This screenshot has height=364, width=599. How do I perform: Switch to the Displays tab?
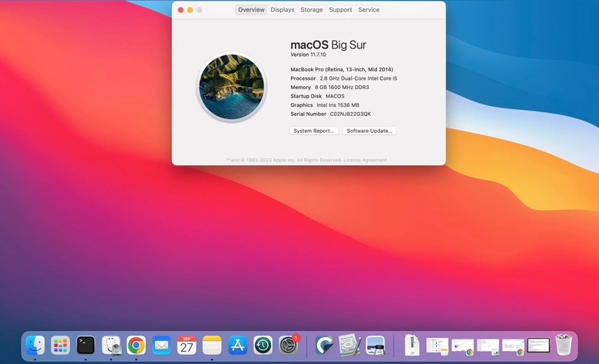click(283, 9)
